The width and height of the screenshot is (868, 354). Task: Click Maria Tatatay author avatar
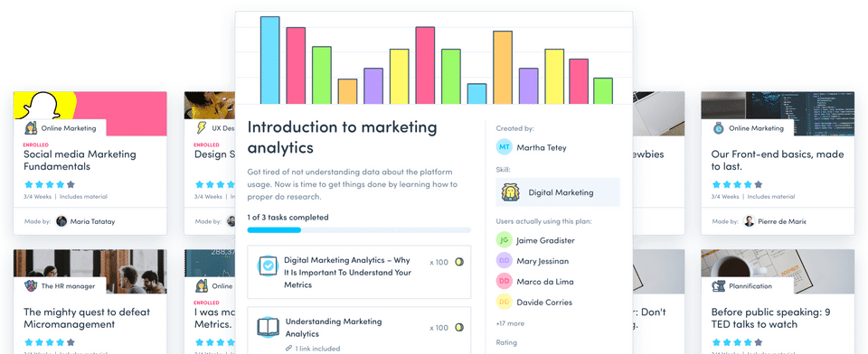[x=61, y=221]
